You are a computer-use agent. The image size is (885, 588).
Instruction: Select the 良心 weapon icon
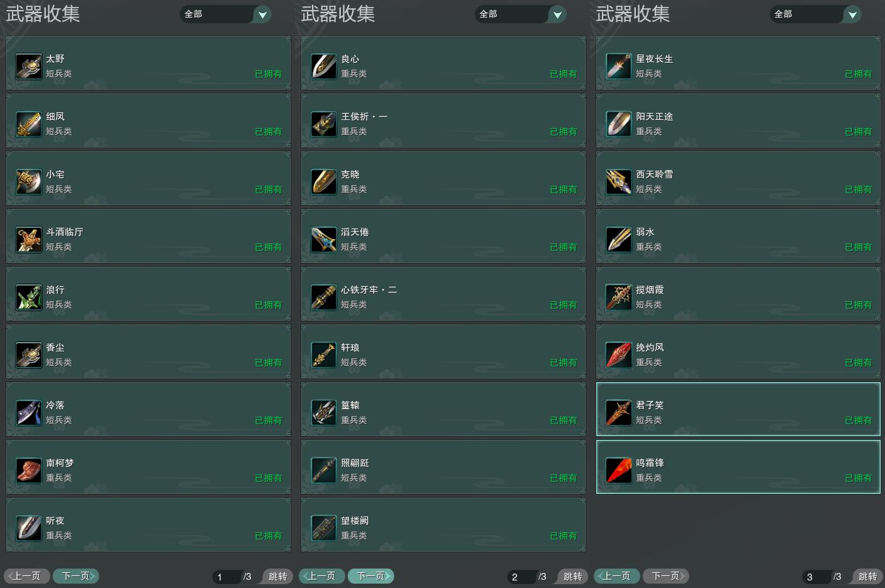(x=324, y=67)
